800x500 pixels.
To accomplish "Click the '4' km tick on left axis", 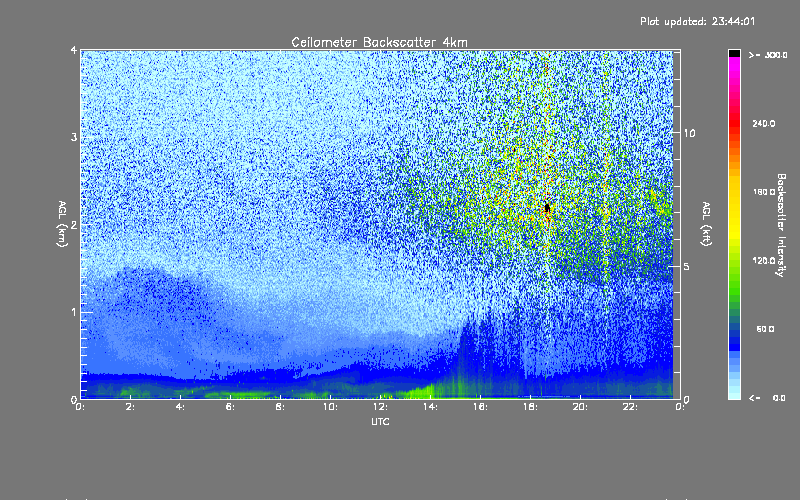I will click(x=74, y=50).
